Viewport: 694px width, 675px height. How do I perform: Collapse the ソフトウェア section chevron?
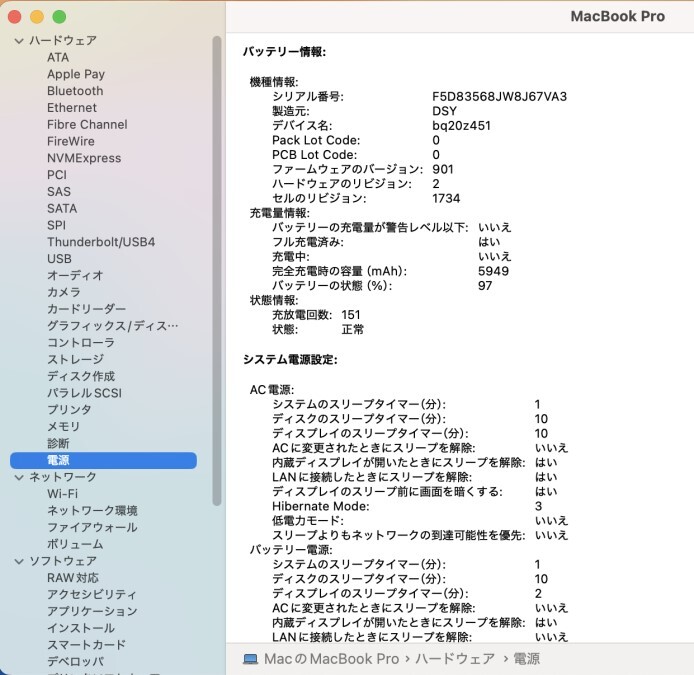(x=19, y=561)
